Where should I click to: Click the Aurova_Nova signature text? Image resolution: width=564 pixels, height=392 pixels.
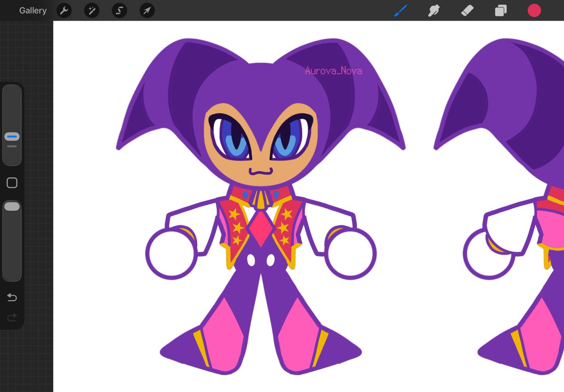[x=333, y=71]
